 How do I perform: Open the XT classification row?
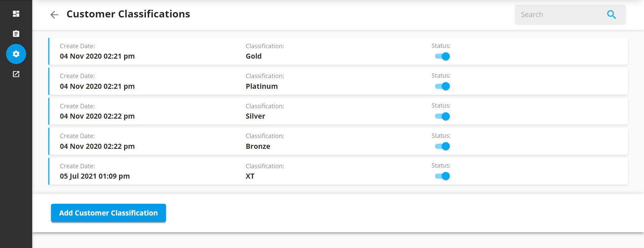coord(338,171)
